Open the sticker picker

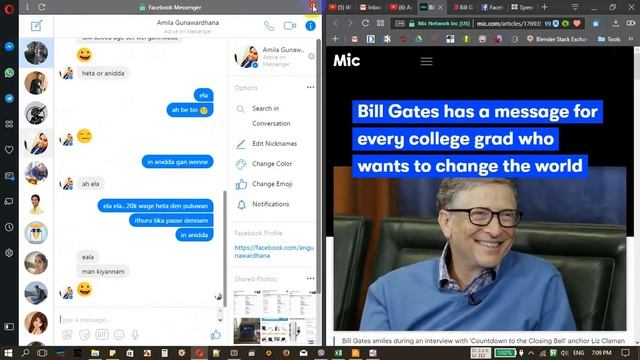coord(84,335)
